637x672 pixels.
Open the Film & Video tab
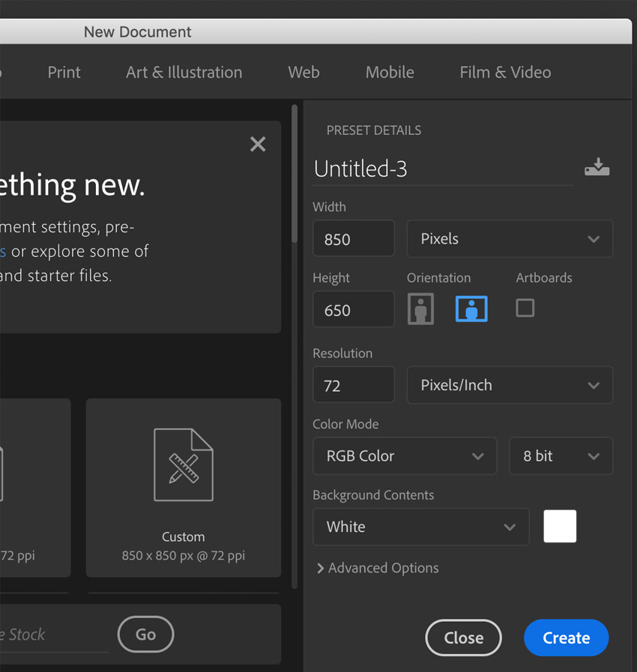(505, 72)
